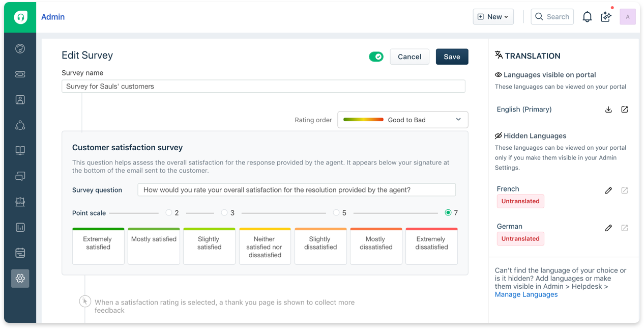The width and height of the screenshot is (644, 329).
Task: Select the 5-point scale radio button
Action: coord(336,213)
